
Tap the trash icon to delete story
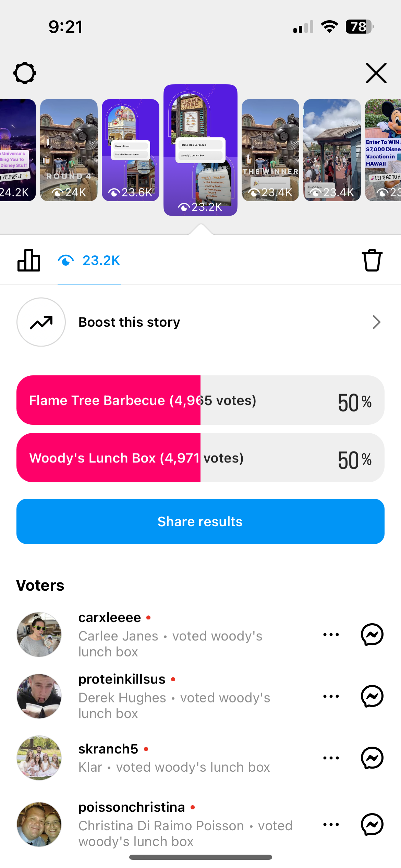372,261
